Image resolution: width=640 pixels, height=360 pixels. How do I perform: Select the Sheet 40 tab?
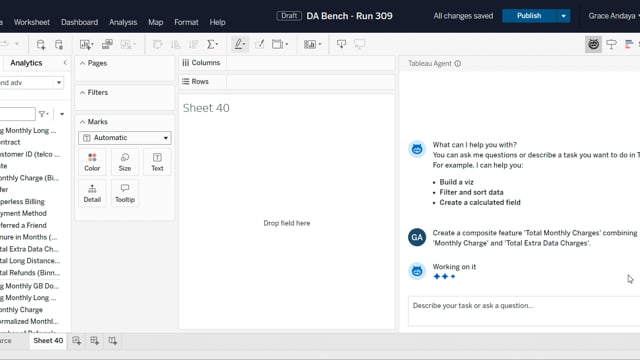(48, 340)
